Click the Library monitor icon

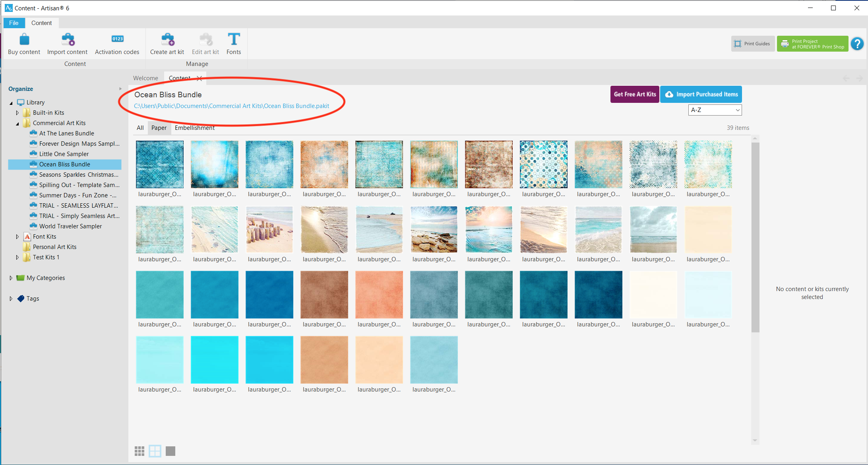coord(21,102)
